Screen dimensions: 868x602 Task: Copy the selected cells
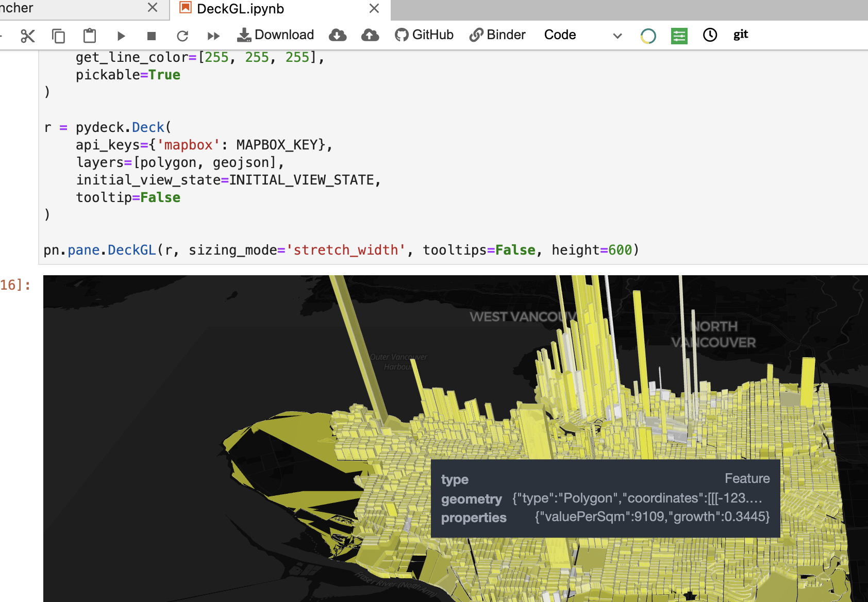[x=59, y=35]
